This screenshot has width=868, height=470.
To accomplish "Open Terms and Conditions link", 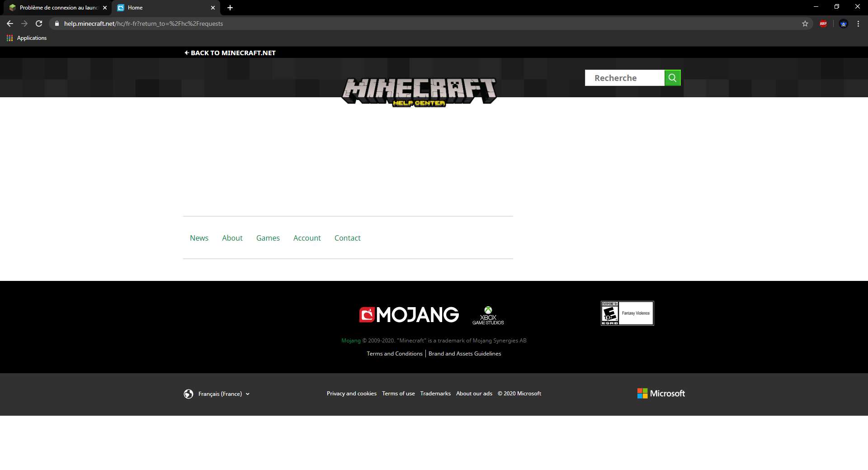I will coord(395,354).
